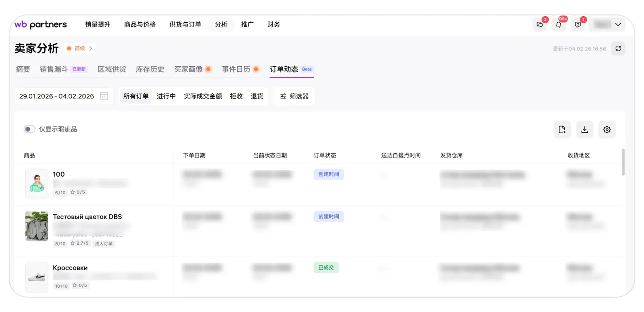This screenshot has height=312, width=644.
Task: Click the create file report icon
Action: click(562, 130)
